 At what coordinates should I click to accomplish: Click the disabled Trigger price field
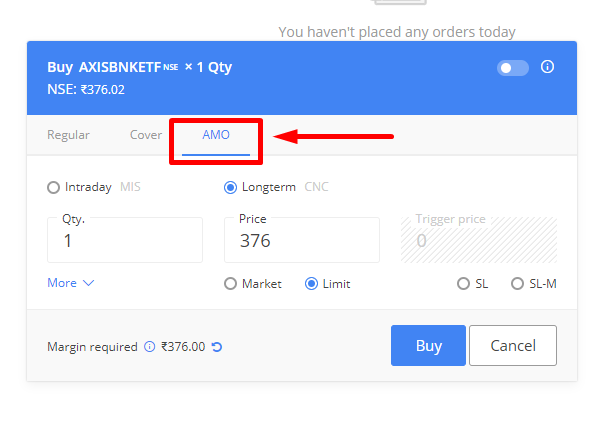479,240
